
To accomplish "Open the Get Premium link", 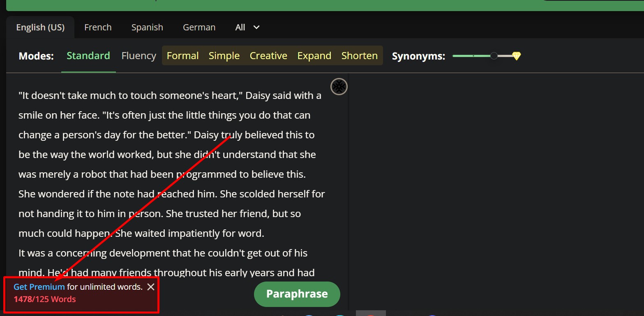I will point(39,286).
